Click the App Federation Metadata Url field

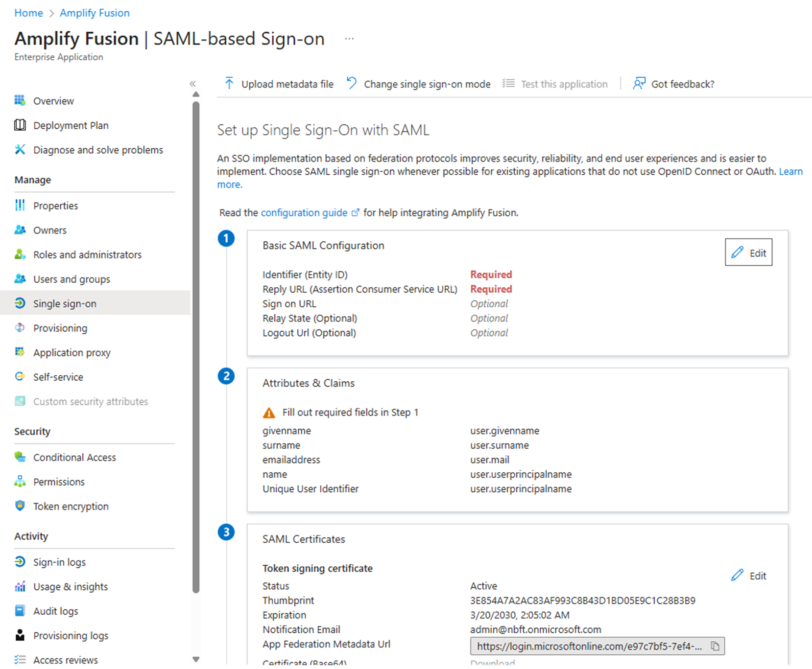[x=597, y=646]
